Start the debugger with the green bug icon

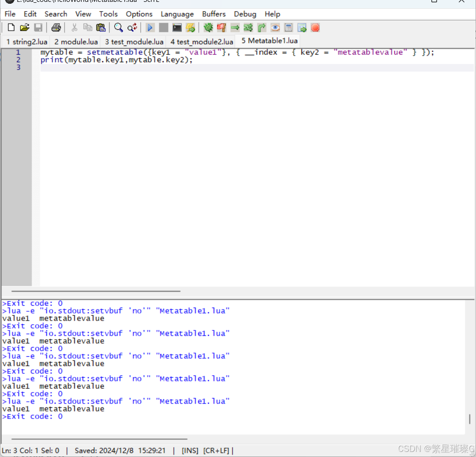[x=208, y=27]
